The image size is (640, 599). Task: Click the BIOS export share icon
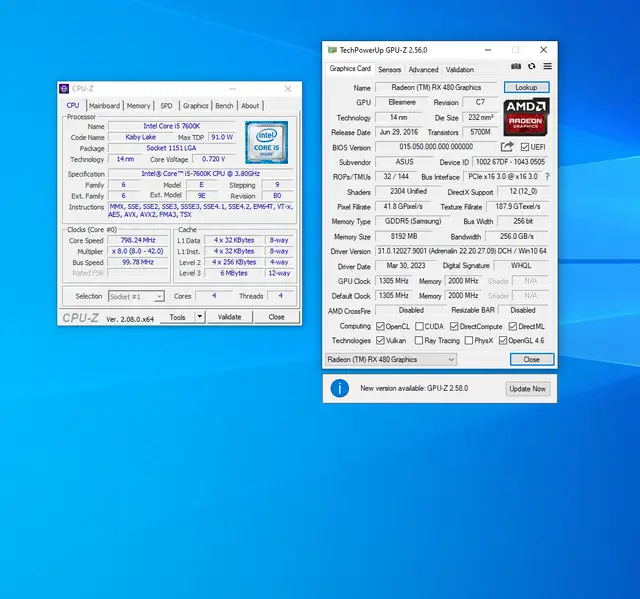507,146
